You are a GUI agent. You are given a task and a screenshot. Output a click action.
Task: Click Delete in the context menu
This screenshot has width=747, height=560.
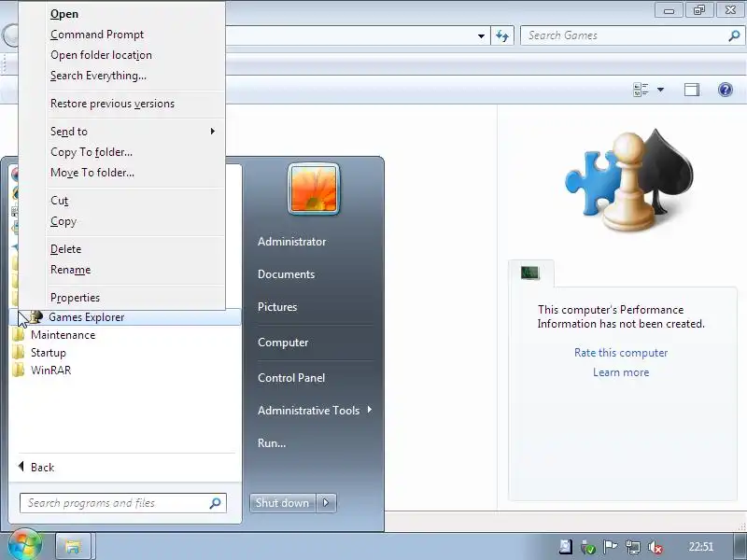65,249
